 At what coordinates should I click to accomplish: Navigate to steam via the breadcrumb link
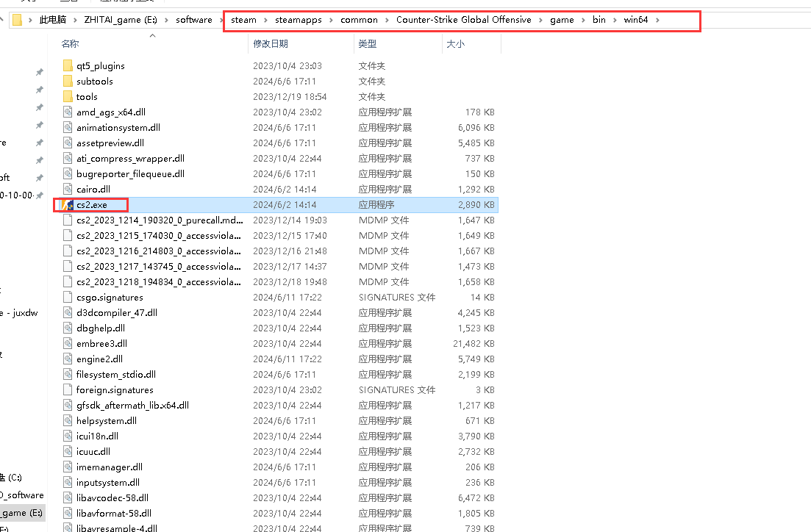pyautogui.click(x=243, y=20)
